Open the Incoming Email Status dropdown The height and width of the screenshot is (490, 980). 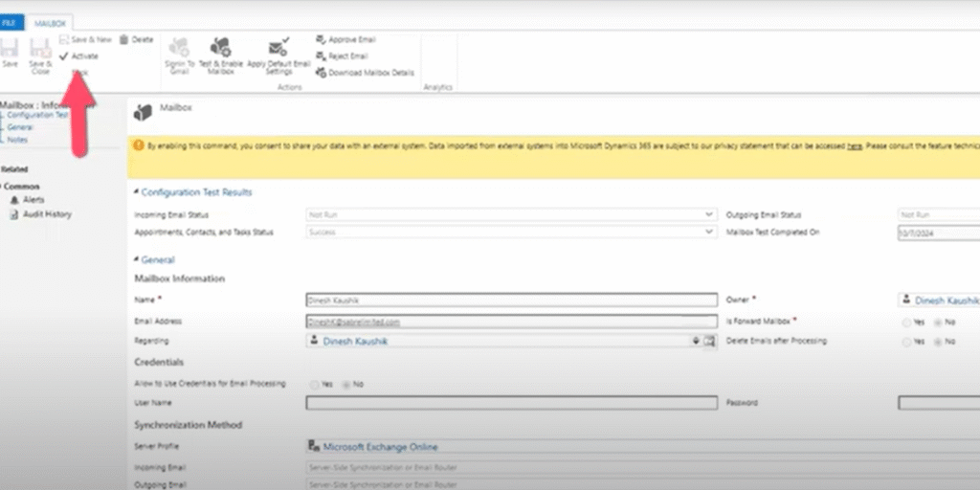708,215
